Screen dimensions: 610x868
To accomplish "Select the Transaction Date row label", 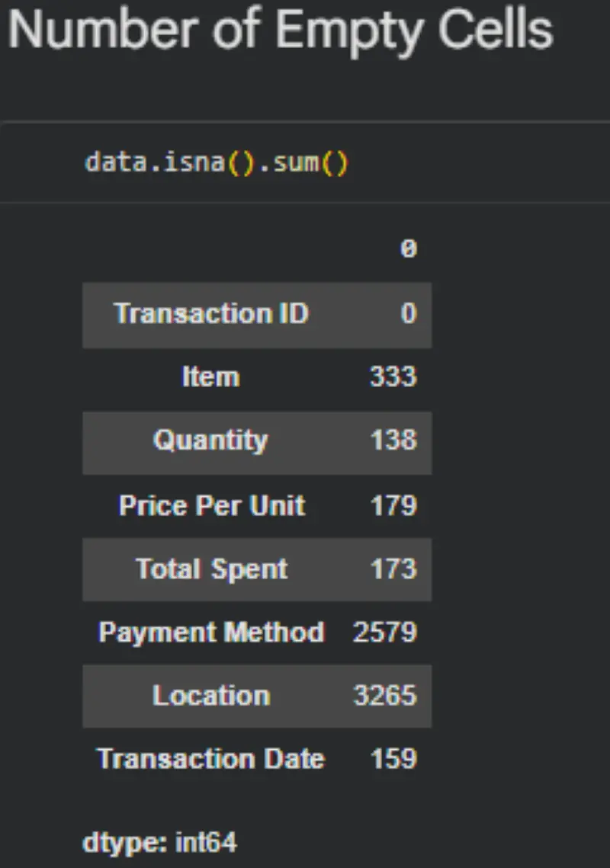I will pyautogui.click(x=211, y=759).
